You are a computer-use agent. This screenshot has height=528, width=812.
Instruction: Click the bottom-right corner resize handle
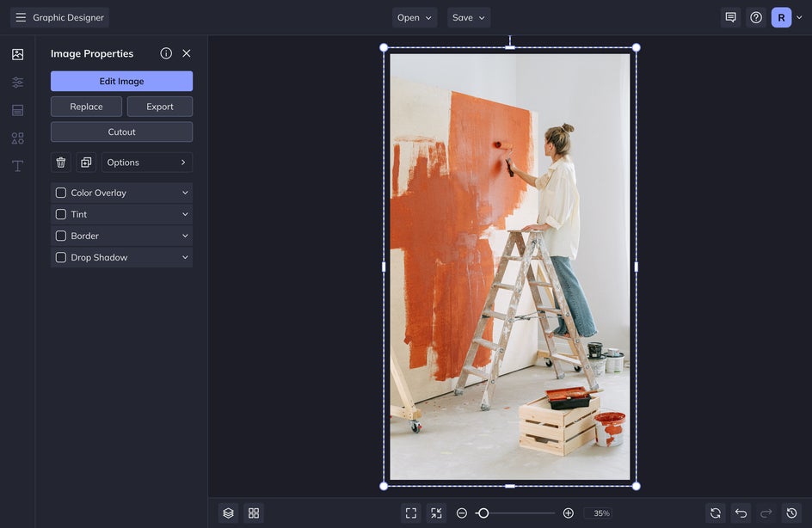coord(637,486)
